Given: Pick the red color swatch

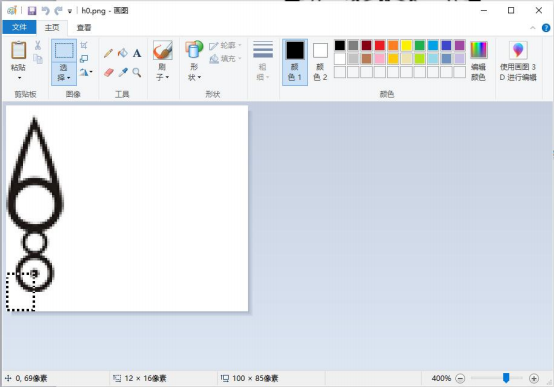Looking at the screenshot, I should click(380, 45).
